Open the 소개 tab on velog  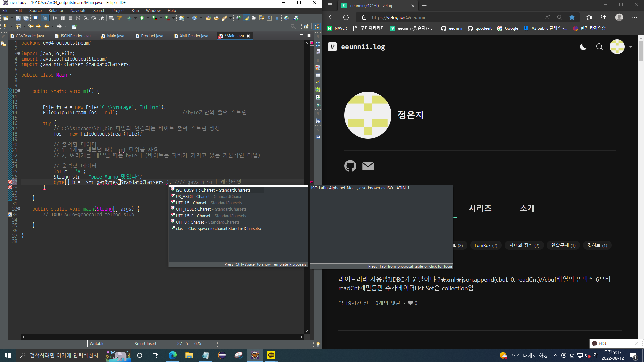point(527,208)
